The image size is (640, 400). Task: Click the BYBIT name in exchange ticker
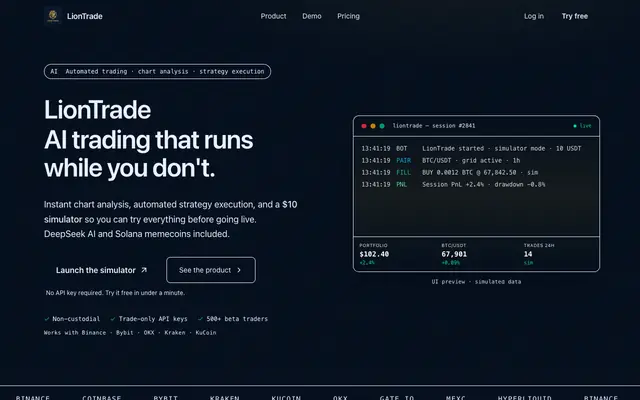pyautogui.click(x=165, y=397)
